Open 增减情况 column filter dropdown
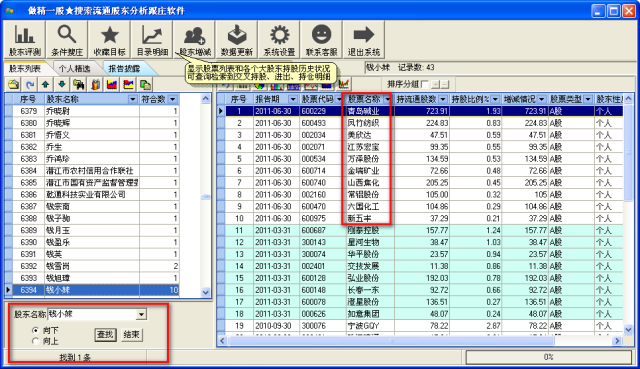 pos(542,99)
